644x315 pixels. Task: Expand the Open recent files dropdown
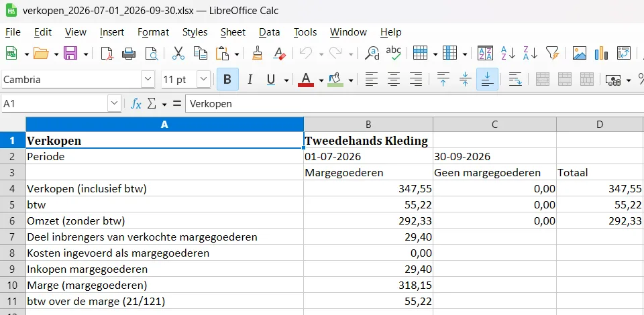tap(56, 54)
